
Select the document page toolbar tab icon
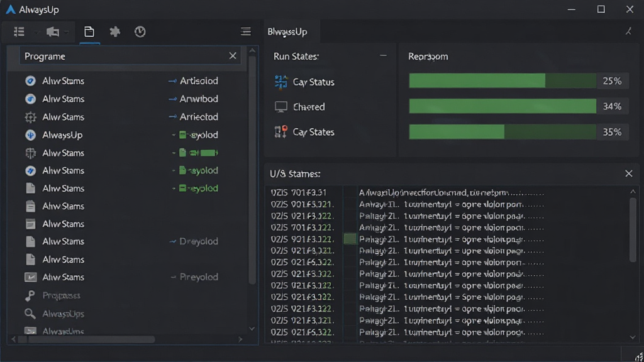89,31
